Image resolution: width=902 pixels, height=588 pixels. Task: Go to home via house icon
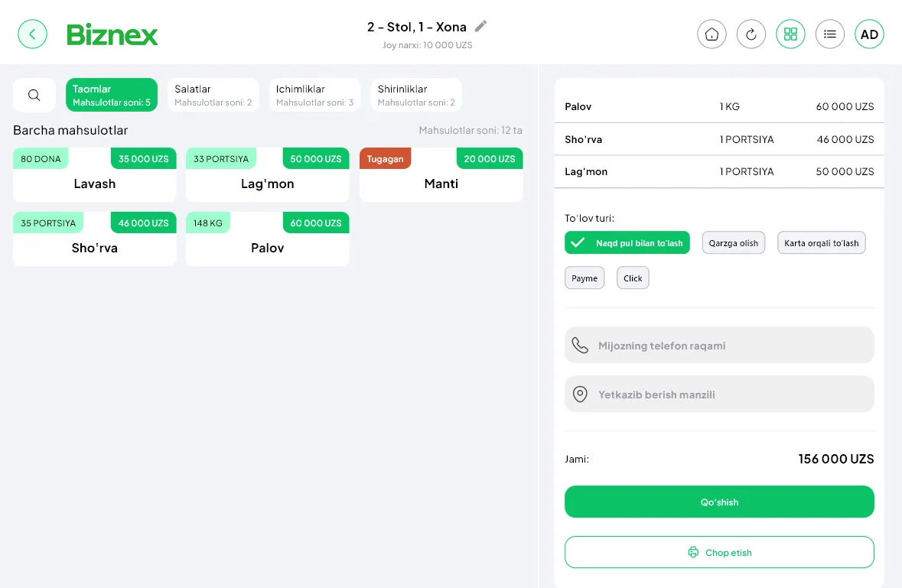[x=712, y=34]
